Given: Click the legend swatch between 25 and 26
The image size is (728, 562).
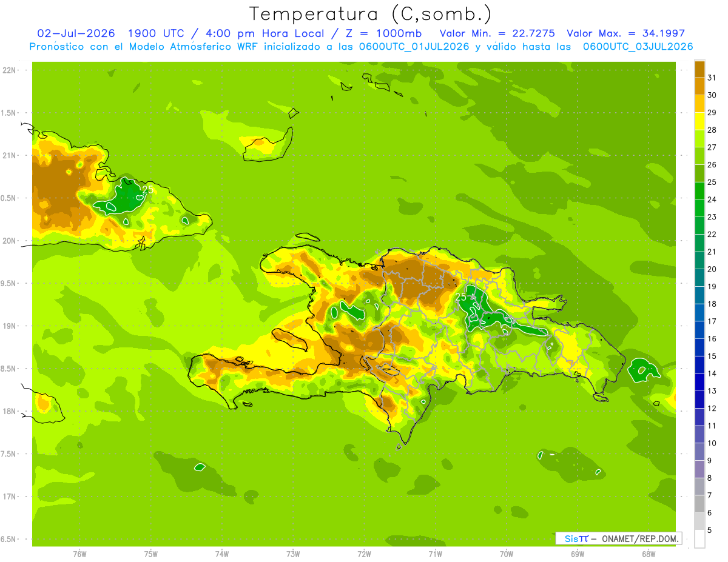Looking at the screenshot, I should click(699, 174).
